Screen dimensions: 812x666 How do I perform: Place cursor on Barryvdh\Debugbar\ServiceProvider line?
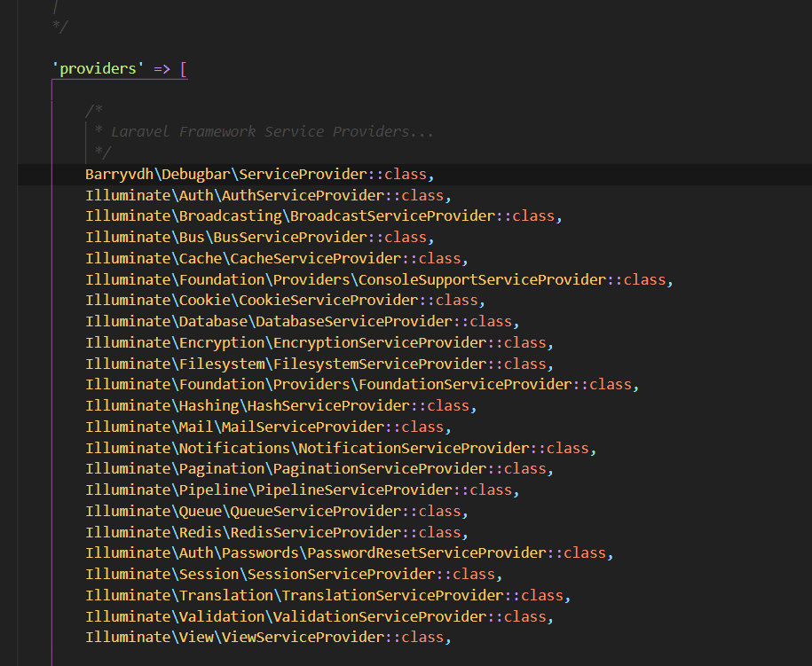point(259,175)
